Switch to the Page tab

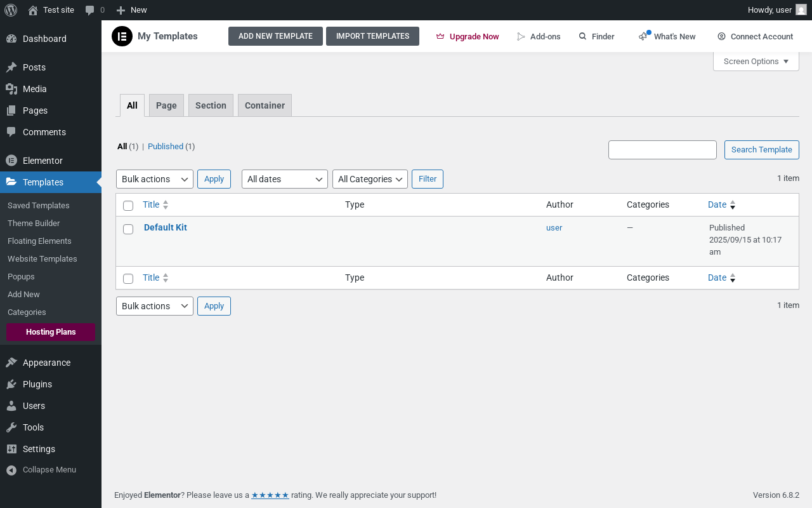(x=166, y=105)
